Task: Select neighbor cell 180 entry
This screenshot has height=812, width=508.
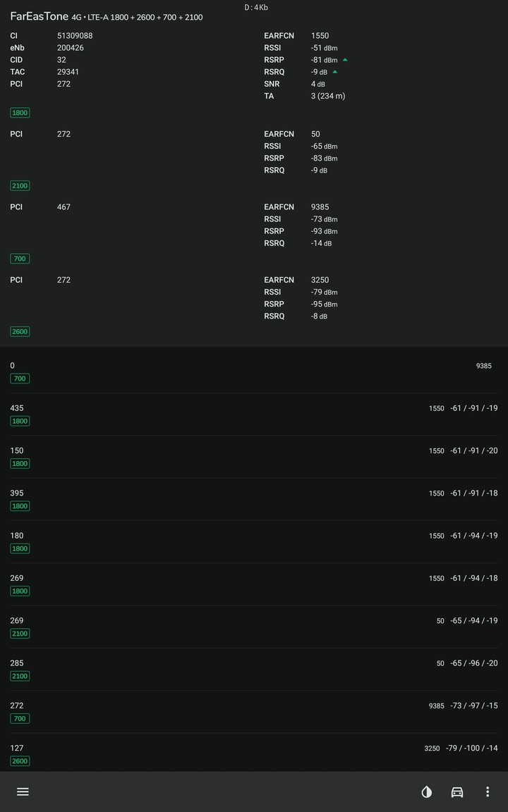Action: point(254,541)
